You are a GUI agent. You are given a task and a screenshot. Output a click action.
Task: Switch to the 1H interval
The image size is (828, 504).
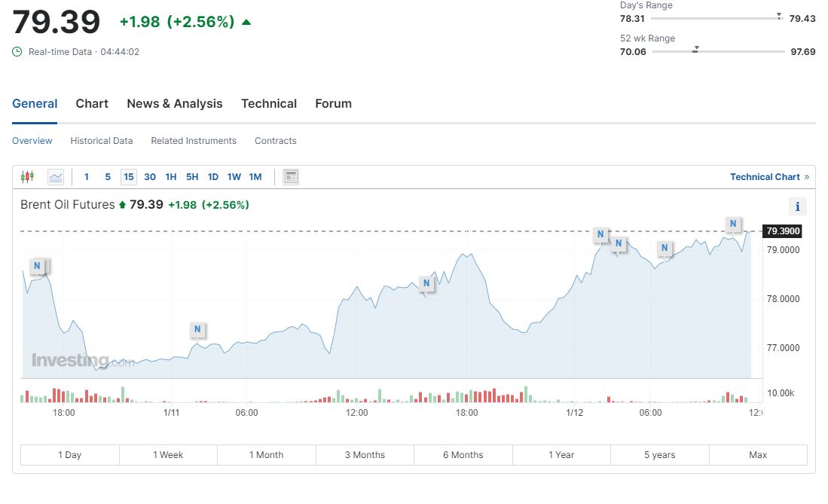pos(171,177)
